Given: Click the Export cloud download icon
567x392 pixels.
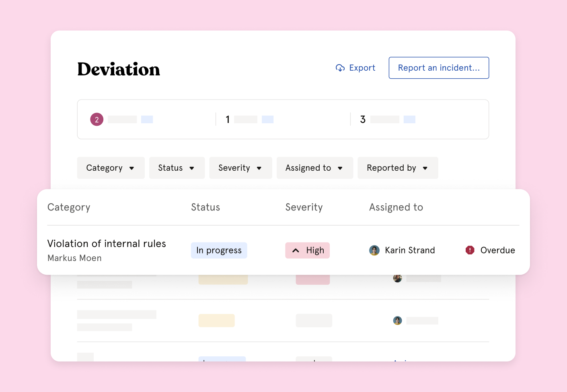Looking at the screenshot, I should [340, 68].
